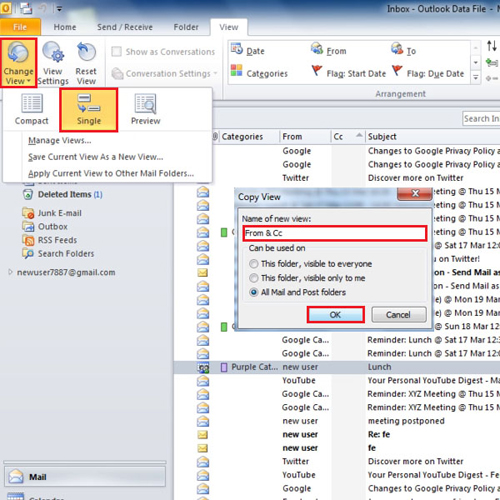The height and width of the screenshot is (500, 500).
Task: Sort by the Subject column header
Action: click(433, 137)
